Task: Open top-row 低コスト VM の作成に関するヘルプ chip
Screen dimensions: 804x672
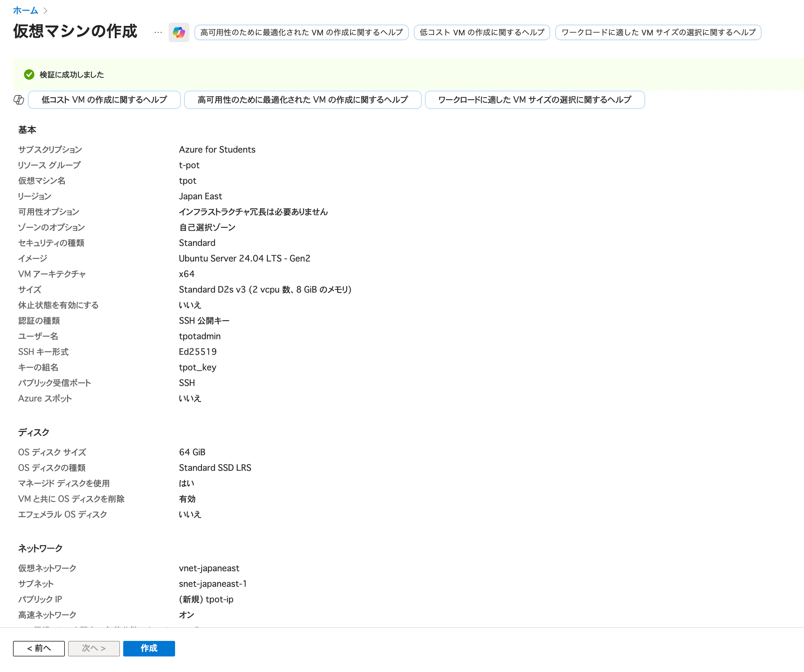Action: pos(482,32)
